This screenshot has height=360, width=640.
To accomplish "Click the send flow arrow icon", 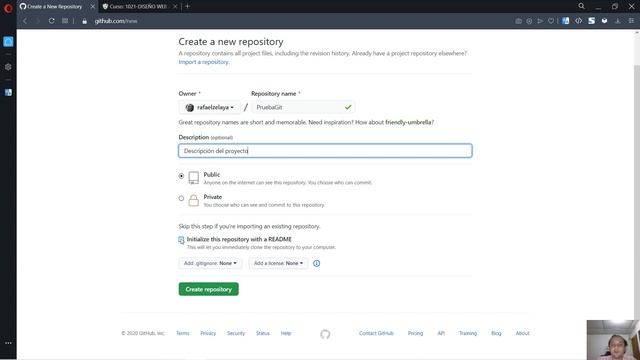I will click(x=540, y=21).
